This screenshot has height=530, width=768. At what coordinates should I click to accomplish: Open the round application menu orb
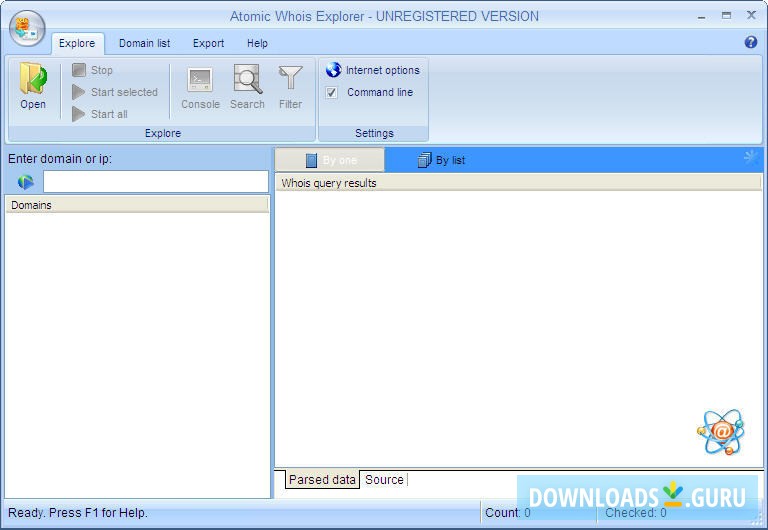coord(27,28)
